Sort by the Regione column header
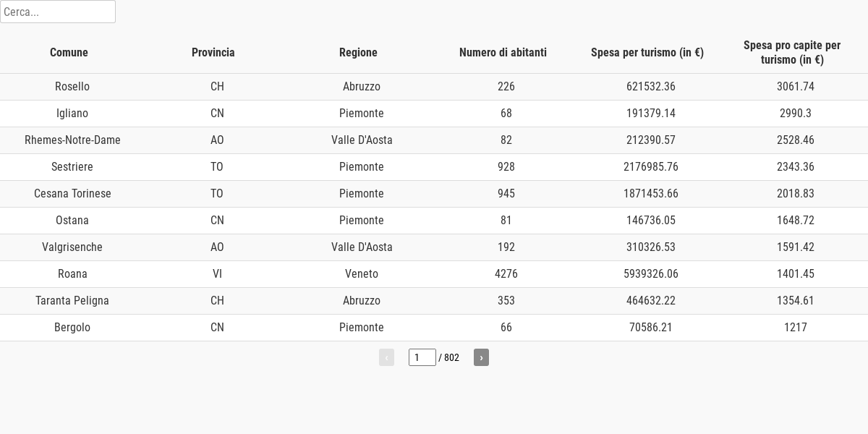 (x=358, y=52)
